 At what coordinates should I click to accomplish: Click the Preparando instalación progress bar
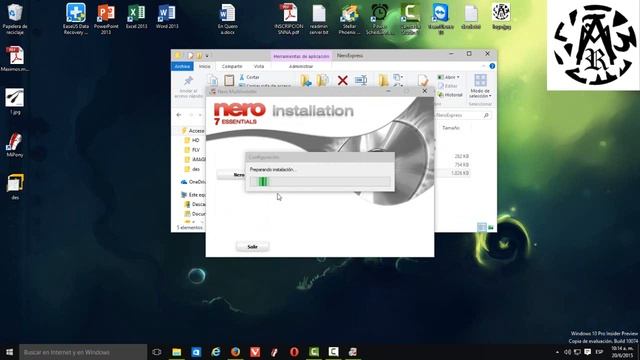tap(320, 182)
